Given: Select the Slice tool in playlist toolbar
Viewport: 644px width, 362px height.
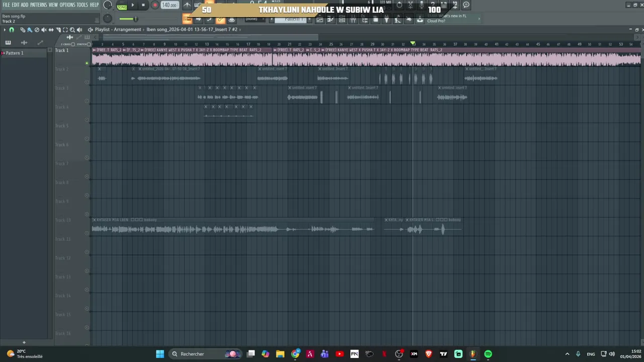Looking at the screenshot, I should [58, 30].
